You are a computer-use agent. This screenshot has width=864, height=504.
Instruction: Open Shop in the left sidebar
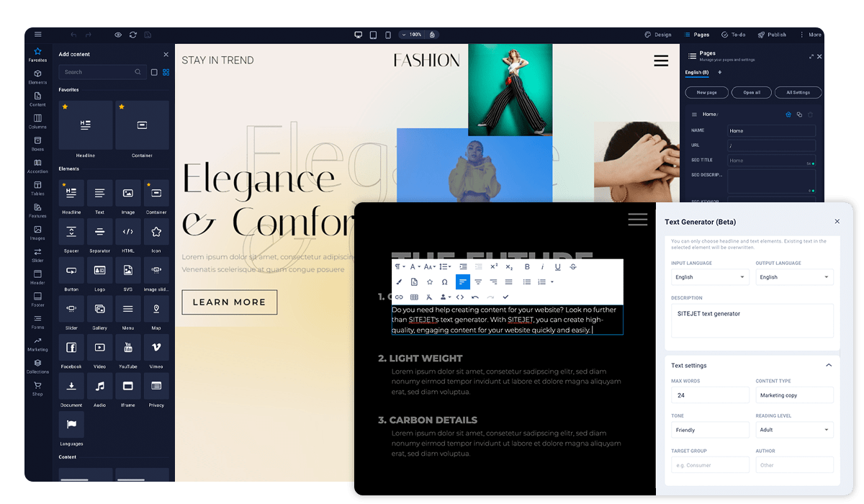37,389
